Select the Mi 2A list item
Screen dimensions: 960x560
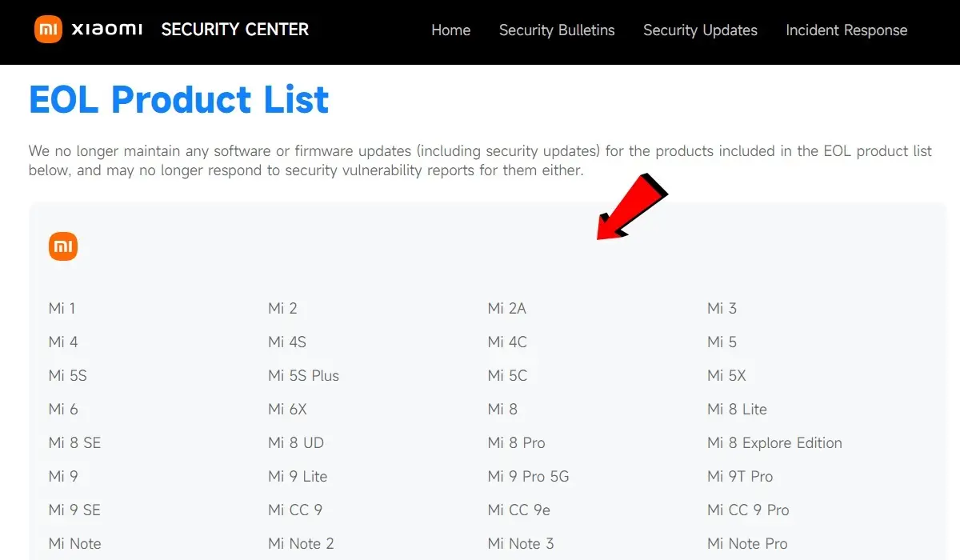(507, 308)
